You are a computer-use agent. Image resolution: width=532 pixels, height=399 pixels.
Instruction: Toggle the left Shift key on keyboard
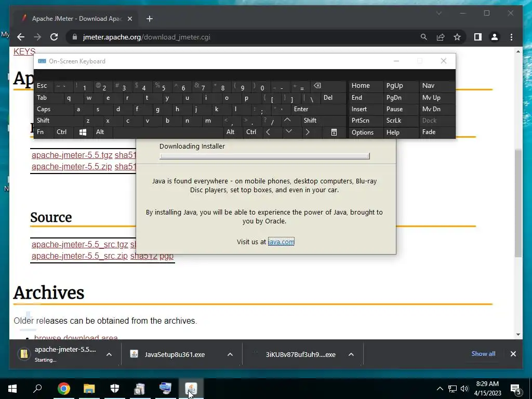click(x=59, y=121)
